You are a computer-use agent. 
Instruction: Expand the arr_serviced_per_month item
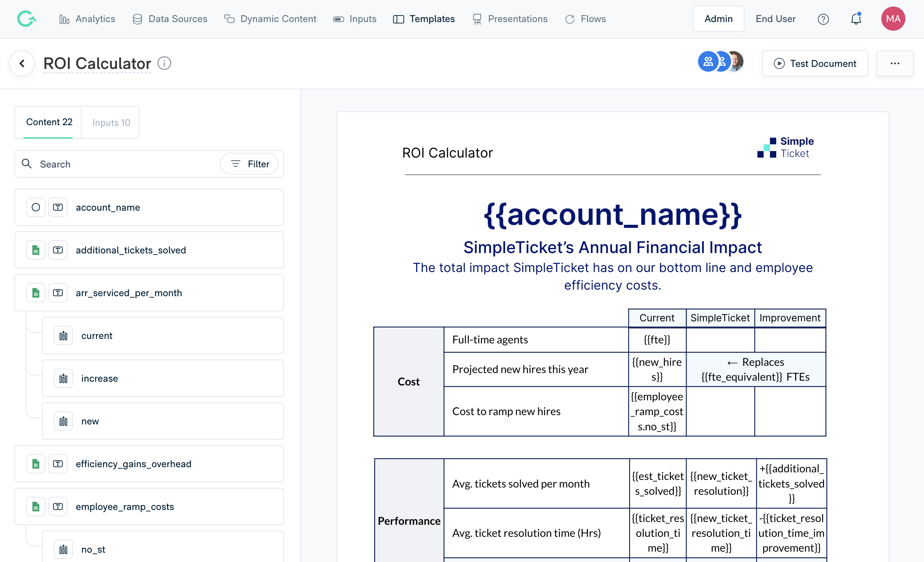coord(129,293)
